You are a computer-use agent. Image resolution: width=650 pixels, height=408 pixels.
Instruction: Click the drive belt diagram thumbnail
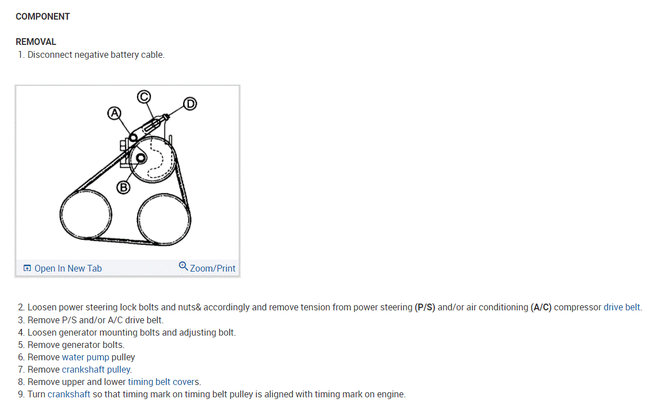click(x=127, y=172)
